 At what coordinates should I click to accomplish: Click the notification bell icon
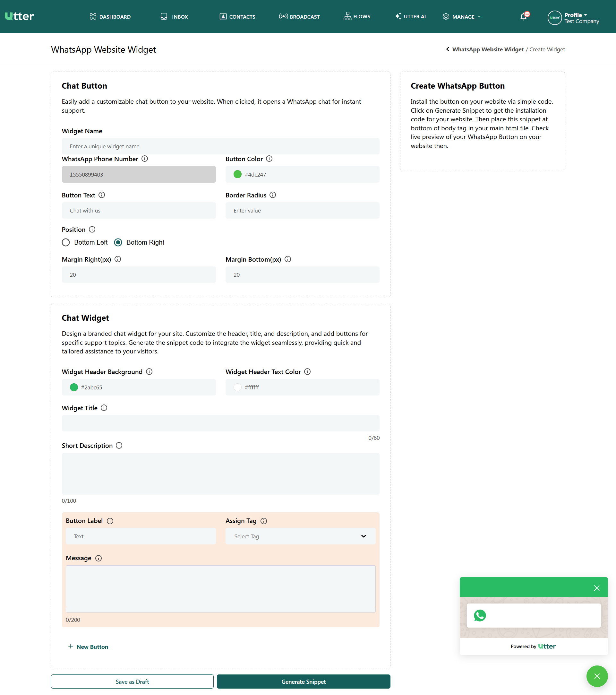tap(524, 17)
